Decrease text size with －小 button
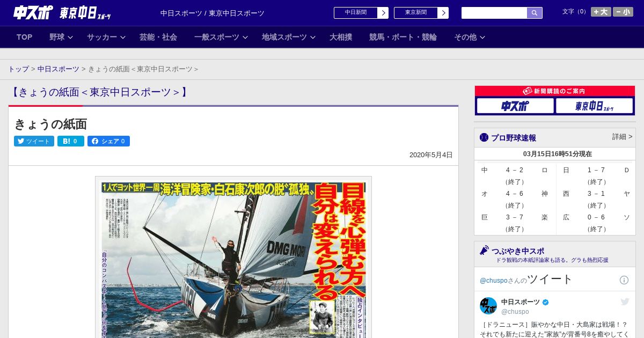This screenshot has height=338, width=644. click(x=623, y=12)
